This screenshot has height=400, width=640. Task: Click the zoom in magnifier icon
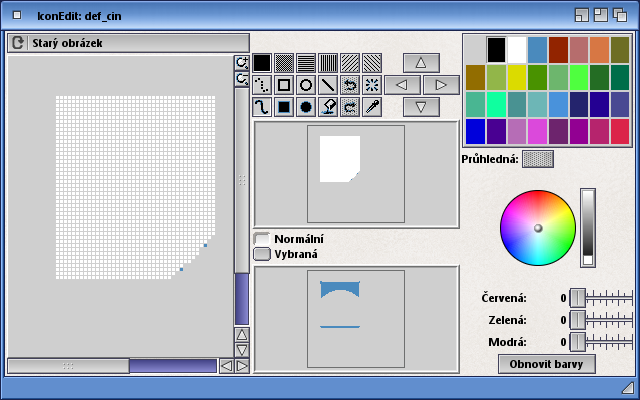tap(241, 62)
